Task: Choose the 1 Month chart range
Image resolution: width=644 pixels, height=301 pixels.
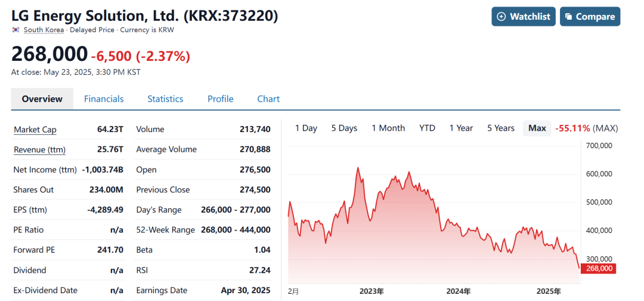Action: click(x=388, y=128)
